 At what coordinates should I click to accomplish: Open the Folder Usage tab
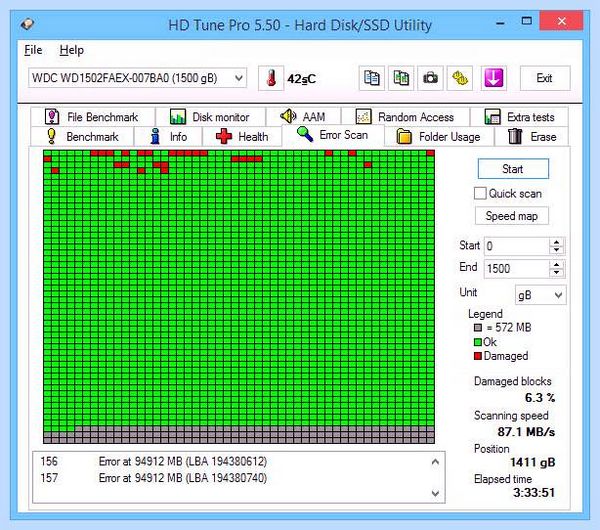439,137
